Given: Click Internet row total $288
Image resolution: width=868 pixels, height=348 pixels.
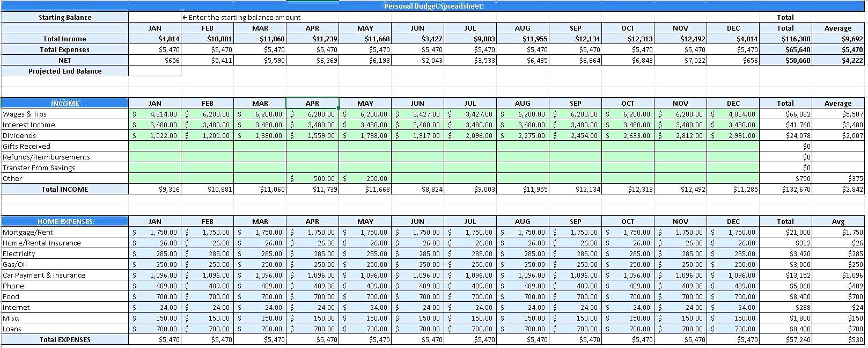Looking at the screenshot, I should click(785, 307).
